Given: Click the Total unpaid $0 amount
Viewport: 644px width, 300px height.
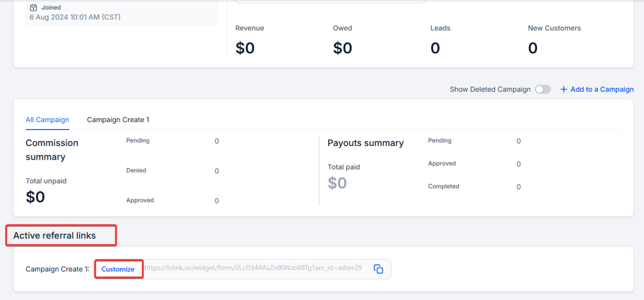Looking at the screenshot, I should 35,197.
